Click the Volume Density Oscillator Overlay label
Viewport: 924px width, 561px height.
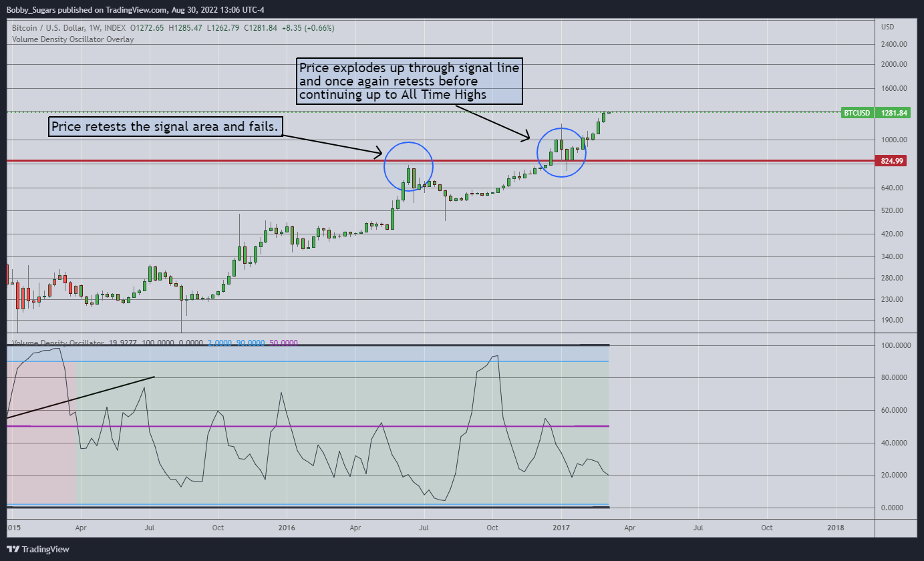[x=73, y=39]
